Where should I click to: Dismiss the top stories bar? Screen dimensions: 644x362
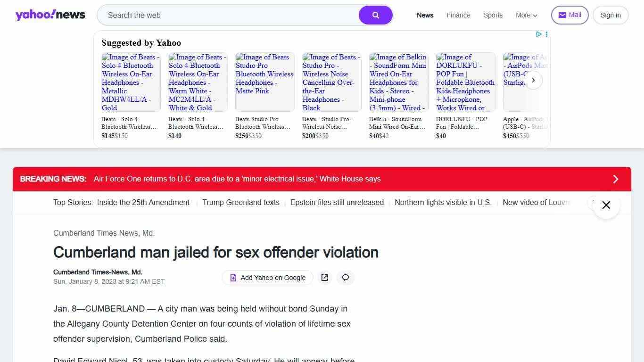coord(606,205)
